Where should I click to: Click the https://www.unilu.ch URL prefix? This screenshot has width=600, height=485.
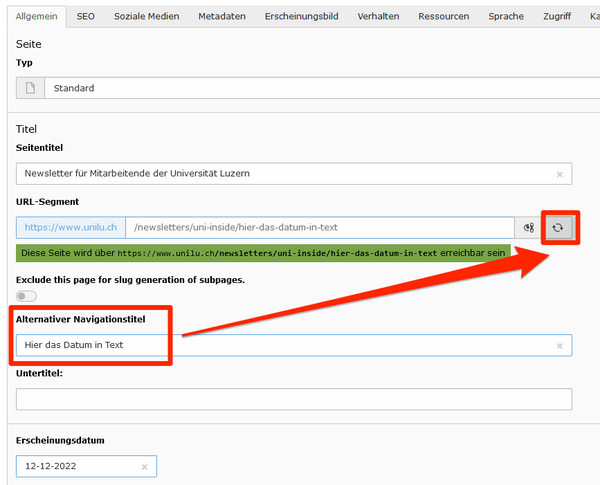tap(71, 227)
